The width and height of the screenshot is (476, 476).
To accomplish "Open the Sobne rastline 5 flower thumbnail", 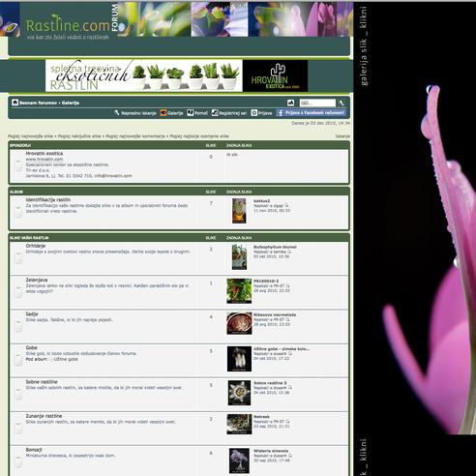I will [x=239, y=393].
